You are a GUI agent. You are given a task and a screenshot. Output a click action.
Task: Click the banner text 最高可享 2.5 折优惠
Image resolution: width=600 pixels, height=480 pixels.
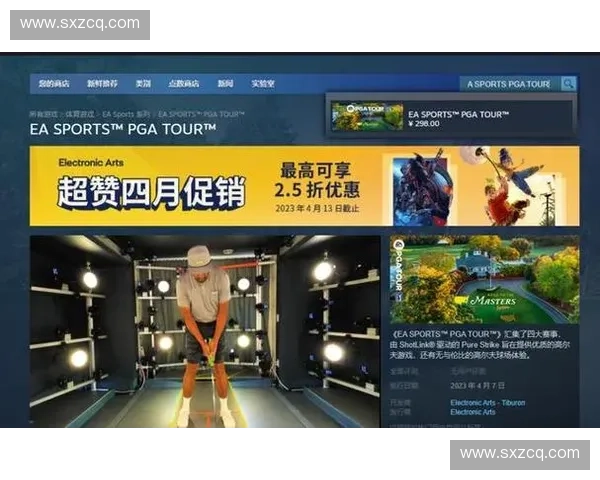tap(317, 180)
